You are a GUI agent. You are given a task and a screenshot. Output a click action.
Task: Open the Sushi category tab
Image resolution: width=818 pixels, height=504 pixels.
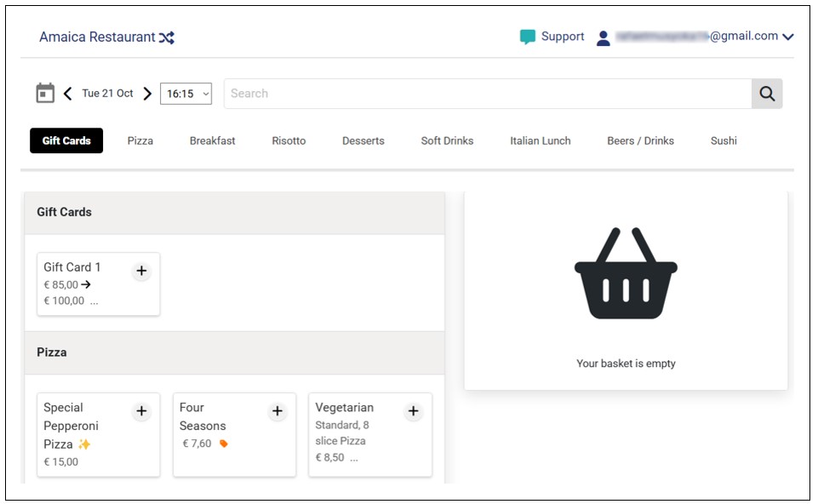pyautogui.click(x=724, y=140)
